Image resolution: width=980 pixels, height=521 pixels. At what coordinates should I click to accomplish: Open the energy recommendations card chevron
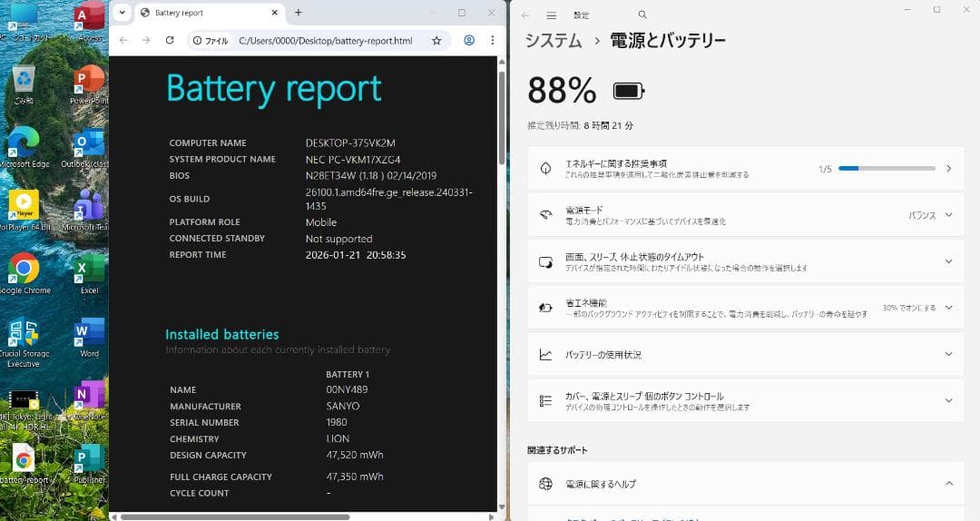tap(949, 169)
